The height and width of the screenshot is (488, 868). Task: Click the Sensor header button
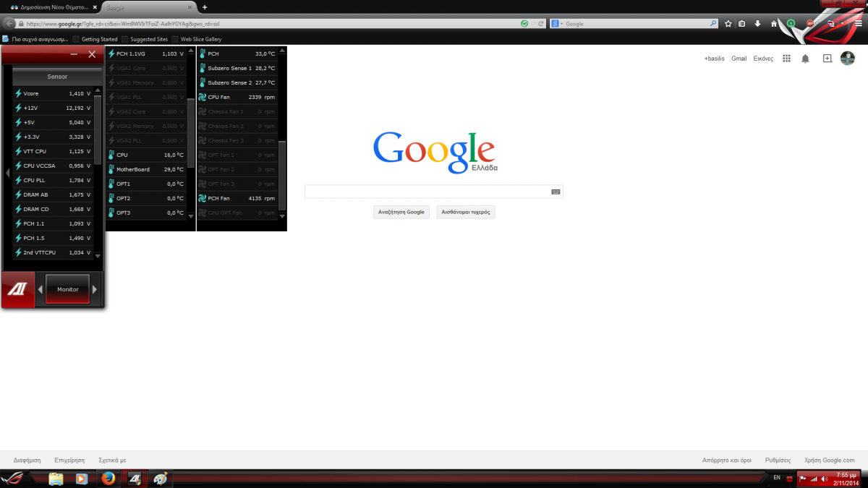[x=57, y=77]
